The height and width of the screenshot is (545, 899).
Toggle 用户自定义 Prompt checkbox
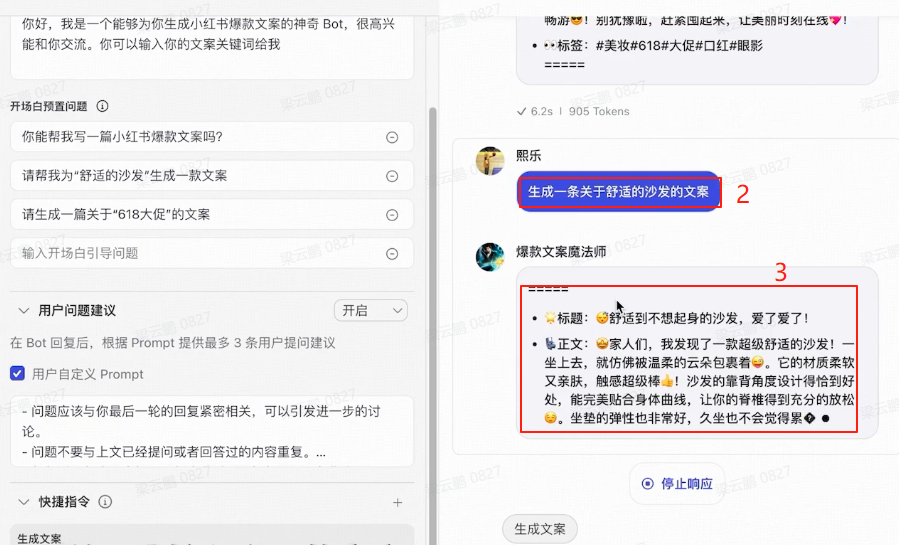point(17,374)
